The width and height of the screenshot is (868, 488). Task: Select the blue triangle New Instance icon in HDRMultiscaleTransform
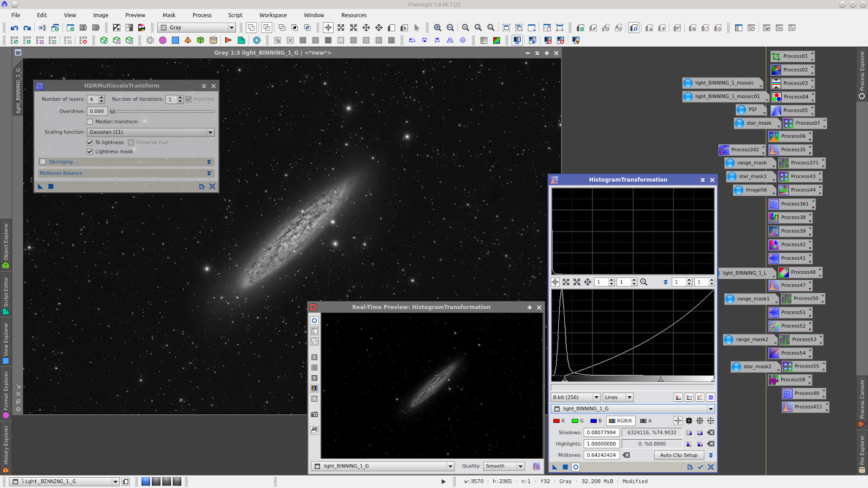[41, 186]
